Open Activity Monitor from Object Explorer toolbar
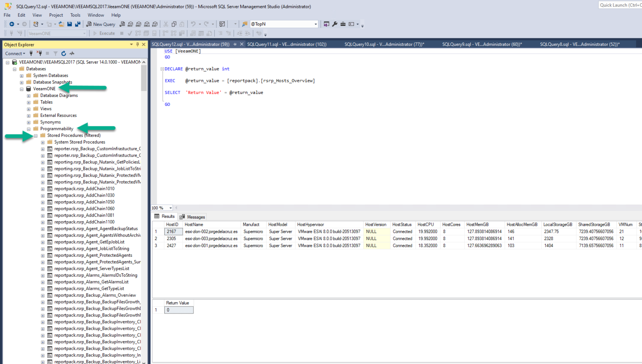Screen dimensions: 642x364 (x=72, y=53)
